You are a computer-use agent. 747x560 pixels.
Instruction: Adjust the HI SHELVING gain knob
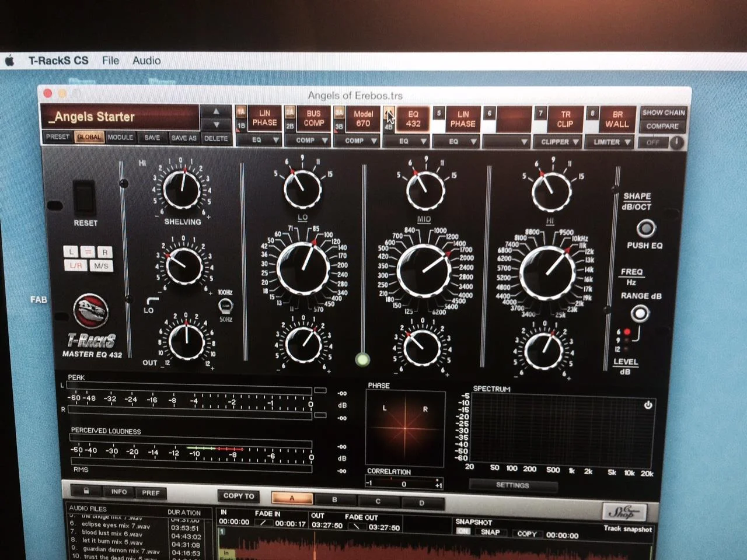tap(181, 189)
